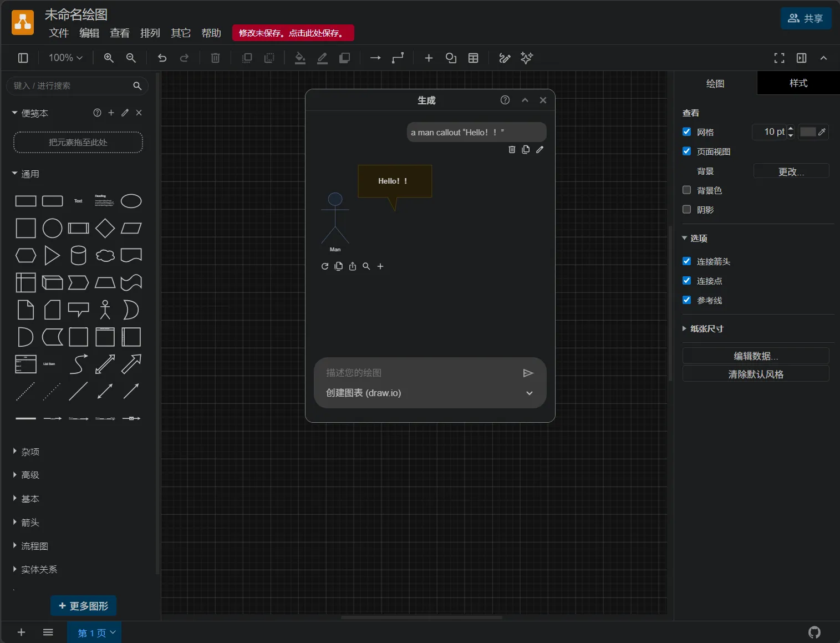Open the 创建图表 (draw.io) dropdown

(430, 393)
